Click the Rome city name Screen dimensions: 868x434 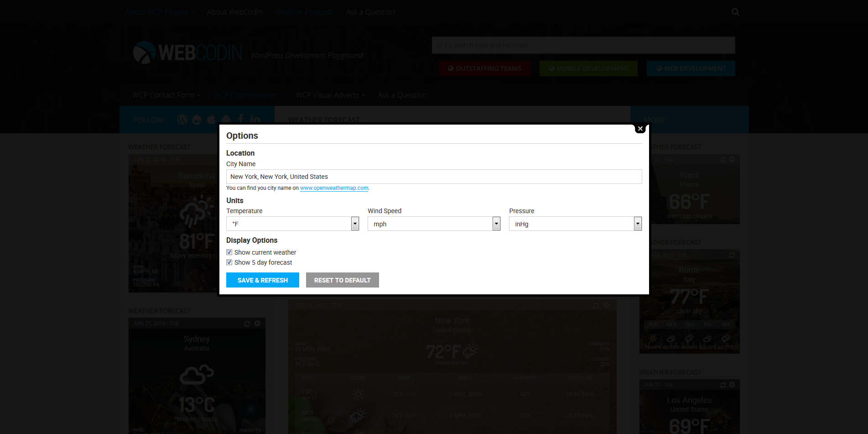point(689,270)
